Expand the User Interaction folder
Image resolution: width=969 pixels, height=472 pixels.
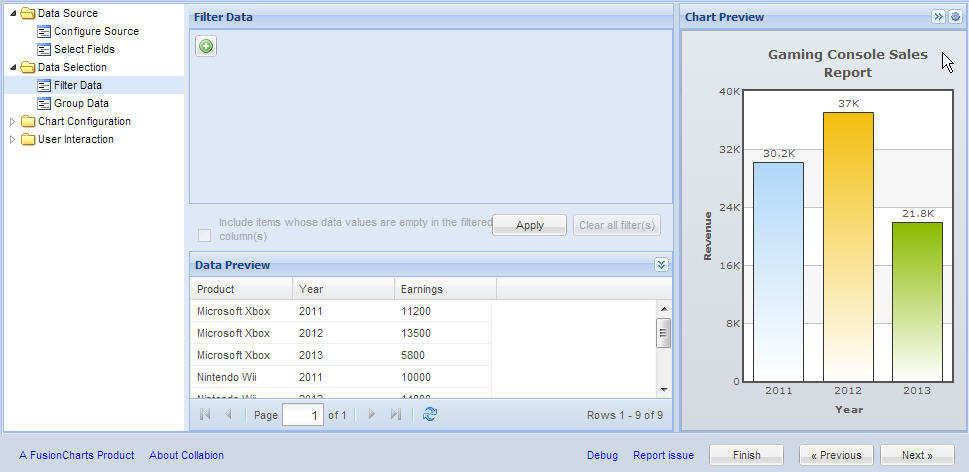tap(13, 140)
